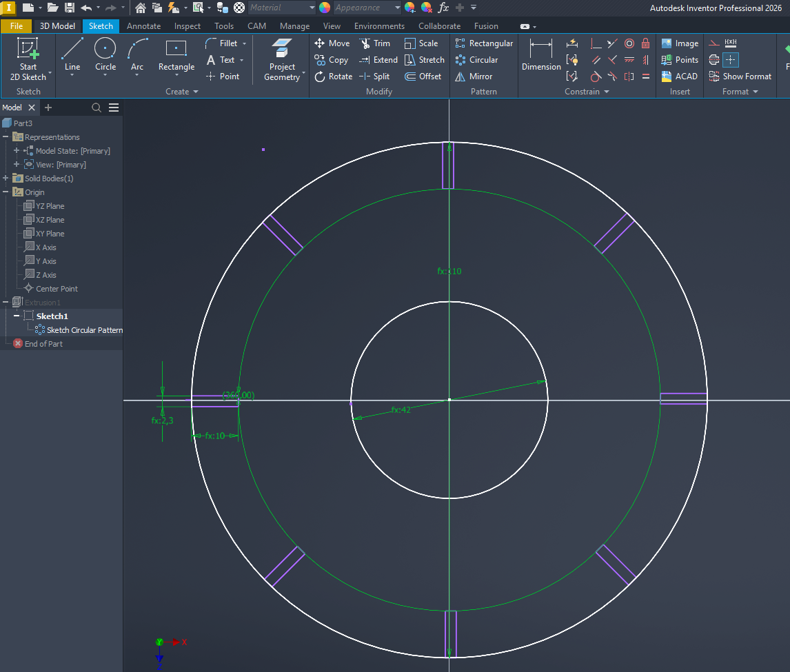This screenshot has width=790, height=672.
Task: Open the Dimension tool
Action: tap(540, 56)
